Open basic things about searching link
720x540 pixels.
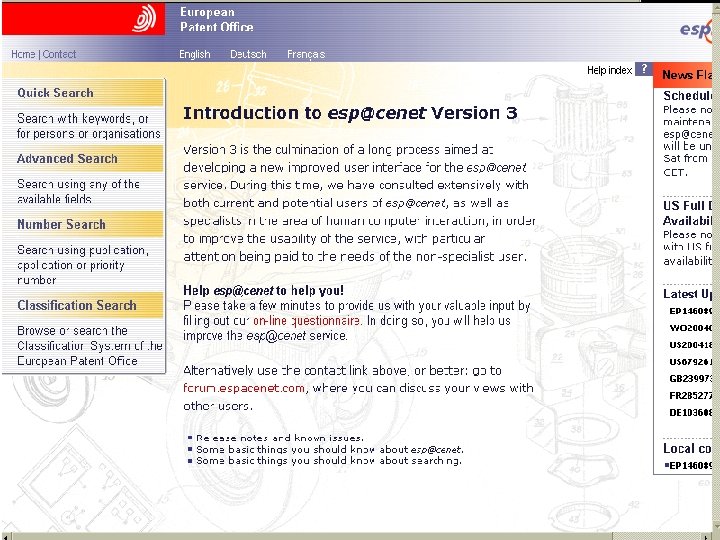point(329,461)
